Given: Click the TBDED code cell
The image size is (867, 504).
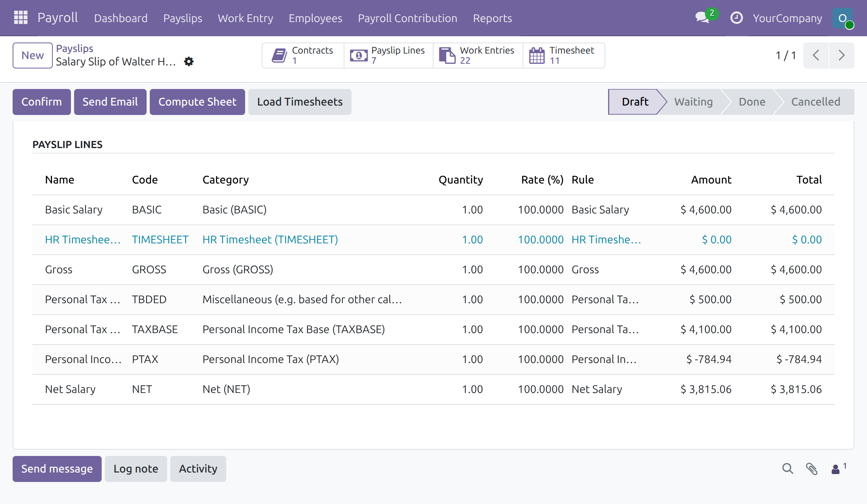Looking at the screenshot, I should point(149,300).
